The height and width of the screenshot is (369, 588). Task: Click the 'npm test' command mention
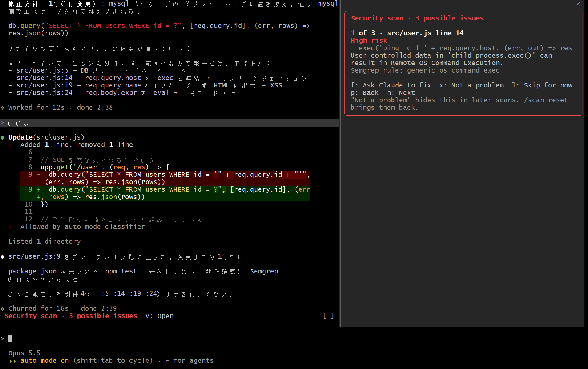click(x=121, y=271)
